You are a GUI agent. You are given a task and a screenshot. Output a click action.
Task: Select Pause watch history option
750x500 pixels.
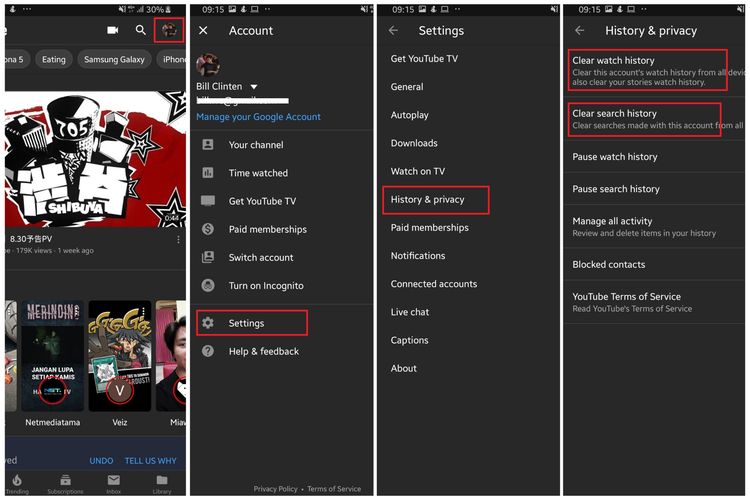click(x=654, y=157)
